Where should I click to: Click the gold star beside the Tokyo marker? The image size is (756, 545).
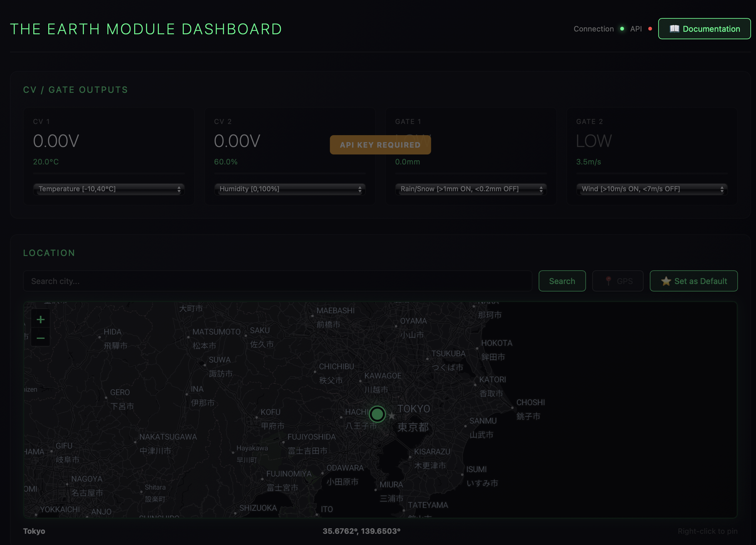click(392, 416)
